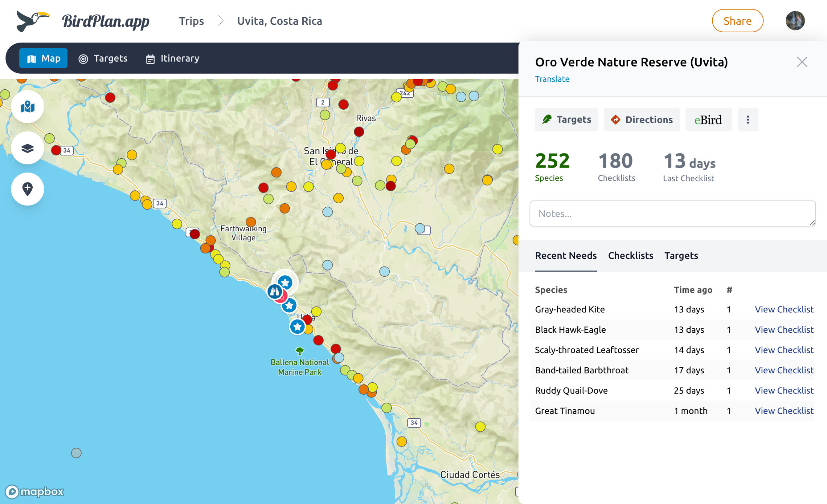Open the three-dot more options menu
827x504 pixels.
coord(748,120)
